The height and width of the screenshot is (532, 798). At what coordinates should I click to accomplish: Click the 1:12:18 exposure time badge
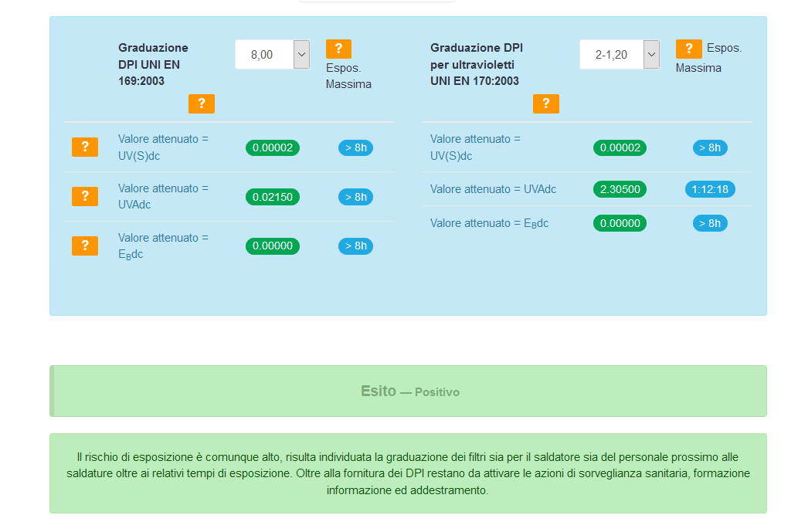[x=710, y=189]
